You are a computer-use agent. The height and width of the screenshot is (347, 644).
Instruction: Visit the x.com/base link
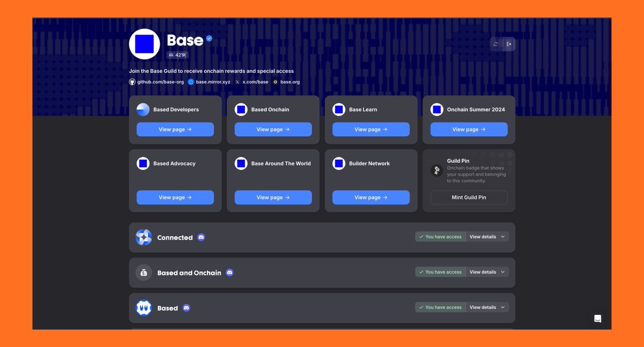coord(255,82)
